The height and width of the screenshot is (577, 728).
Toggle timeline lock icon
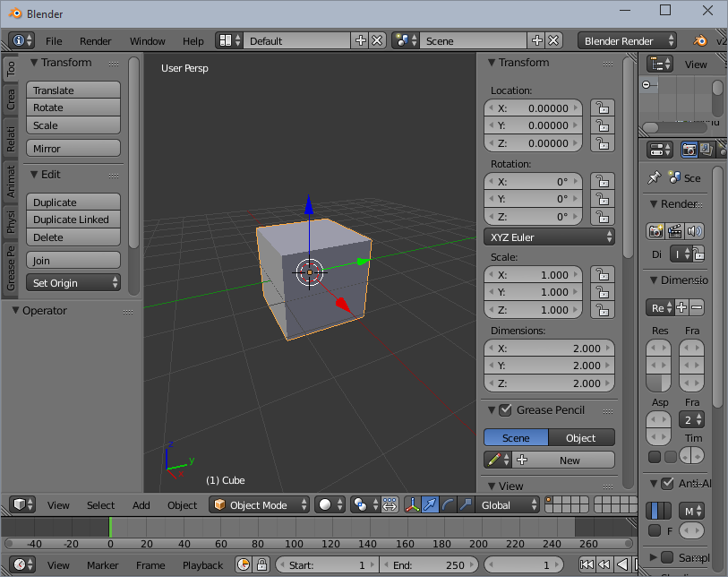(261, 565)
